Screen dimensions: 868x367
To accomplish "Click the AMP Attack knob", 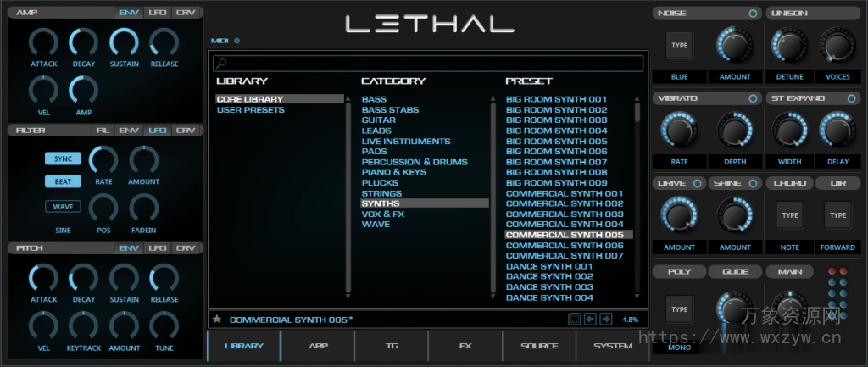I will coord(43,42).
